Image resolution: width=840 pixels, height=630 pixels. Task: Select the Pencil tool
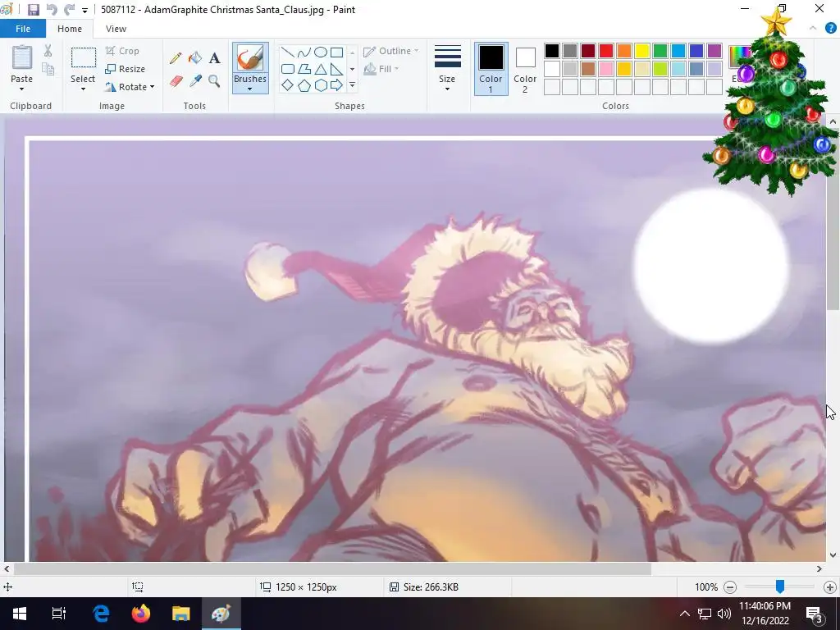coord(176,58)
